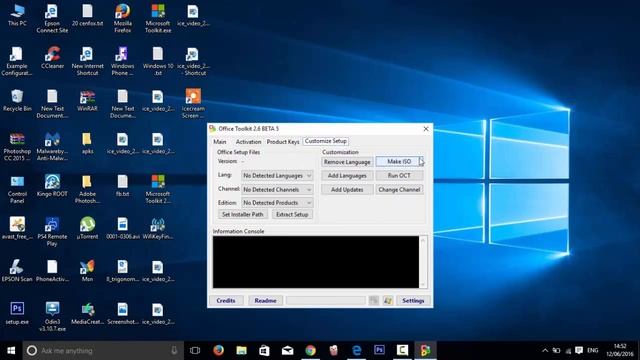
Task: Select the Control Panel desktop icon
Action: click(17, 189)
